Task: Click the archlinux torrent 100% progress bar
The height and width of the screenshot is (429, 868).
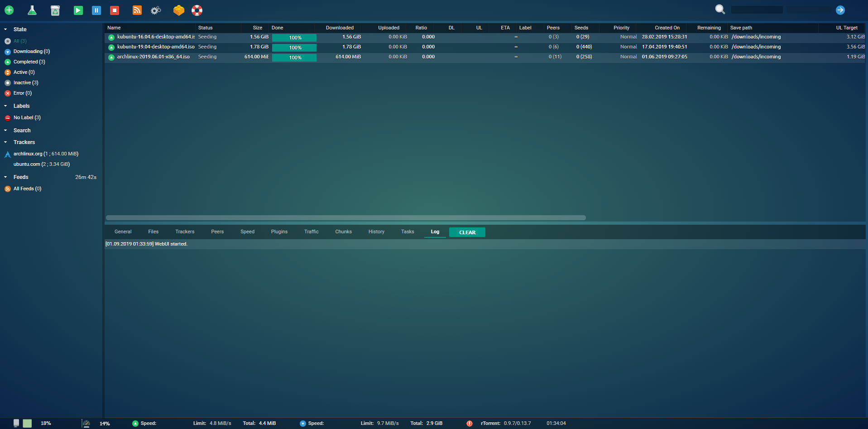Action: tap(294, 58)
